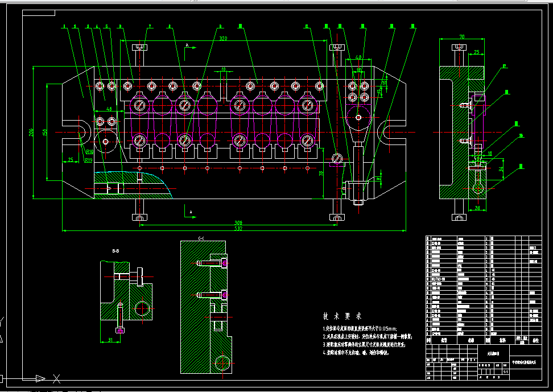Click the 31 dimension in section B-B
This screenshot has height=392, width=553.
pos(110,340)
